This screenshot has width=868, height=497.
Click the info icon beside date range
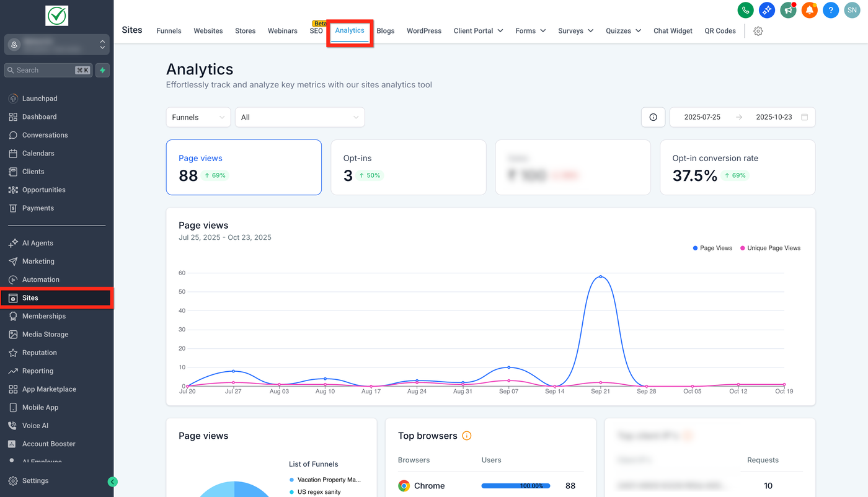click(653, 117)
